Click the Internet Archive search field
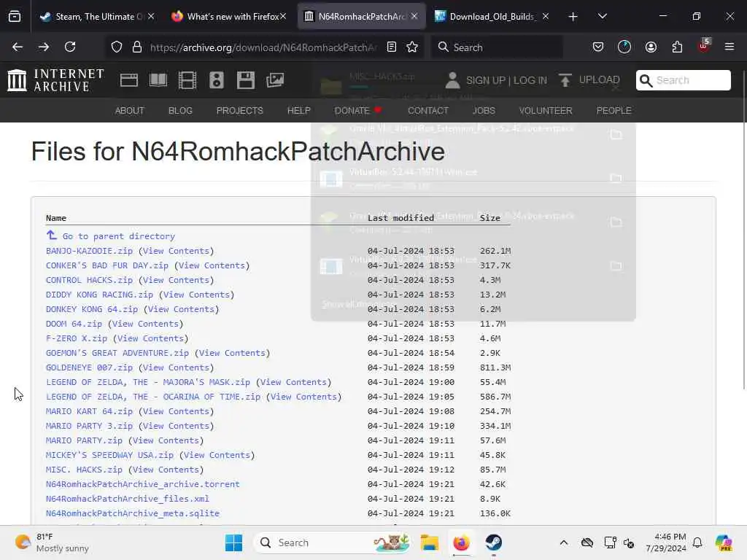This screenshot has width=747, height=560. 683,80
